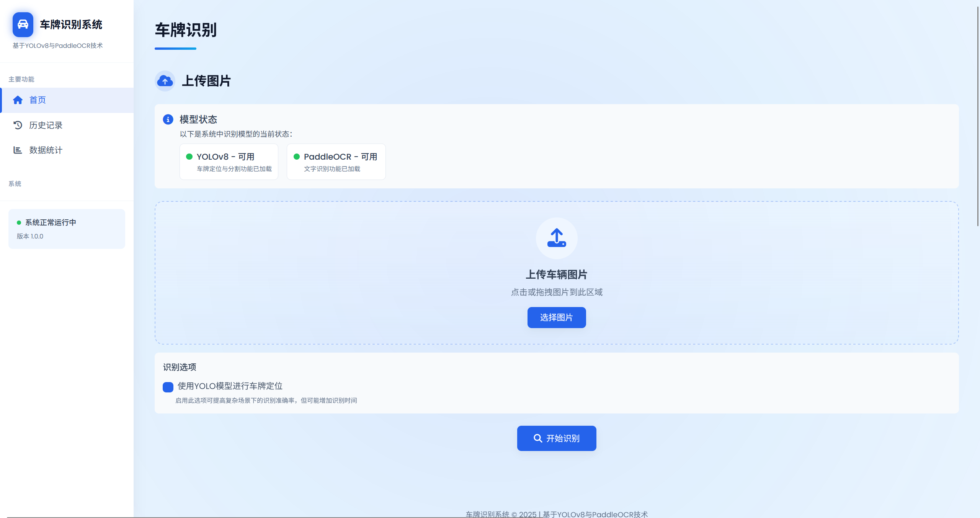This screenshot has height=518, width=980.
Task: Toggle the YOLO model plate-location checkbox
Action: (x=168, y=387)
